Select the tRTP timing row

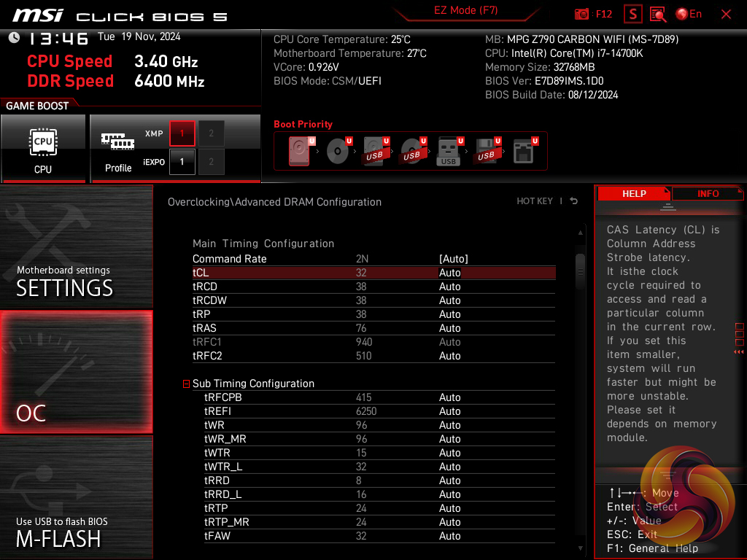tap(379, 508)
